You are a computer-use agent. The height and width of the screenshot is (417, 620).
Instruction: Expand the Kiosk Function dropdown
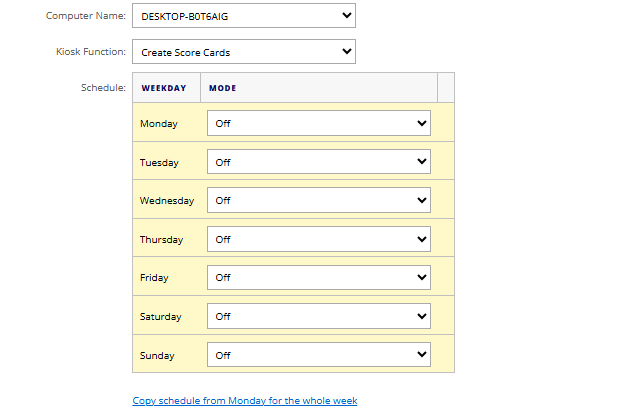click(244, 51)
